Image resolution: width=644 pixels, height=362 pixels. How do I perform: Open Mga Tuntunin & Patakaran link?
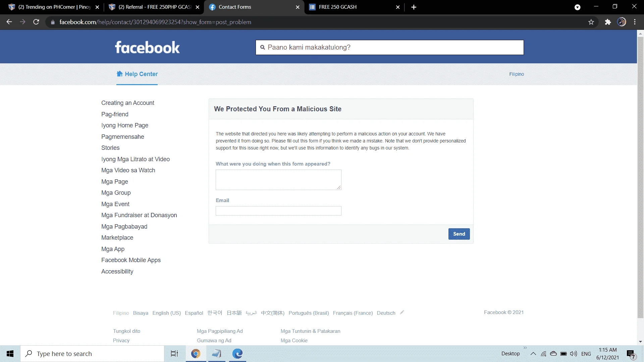click(310, 331)
